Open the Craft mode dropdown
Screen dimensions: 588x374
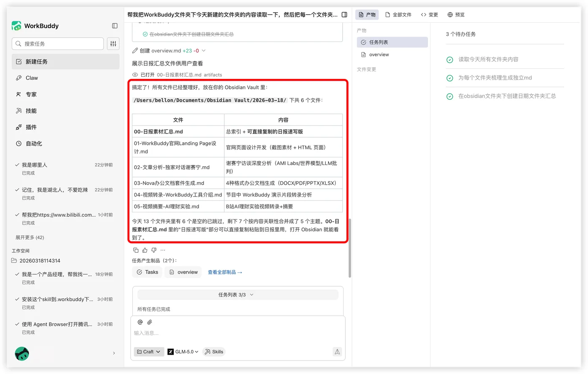[x=149, y=352]
